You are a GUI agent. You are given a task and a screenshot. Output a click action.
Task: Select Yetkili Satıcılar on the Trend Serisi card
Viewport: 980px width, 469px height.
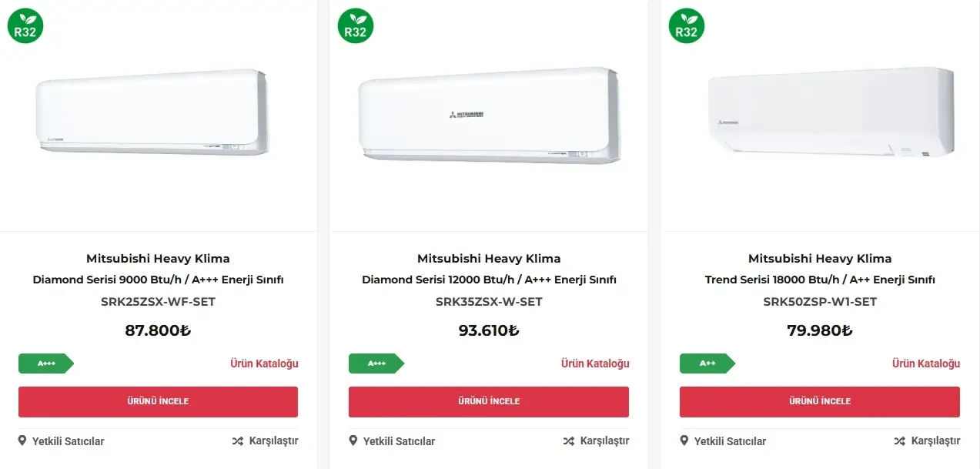[730, 441]
